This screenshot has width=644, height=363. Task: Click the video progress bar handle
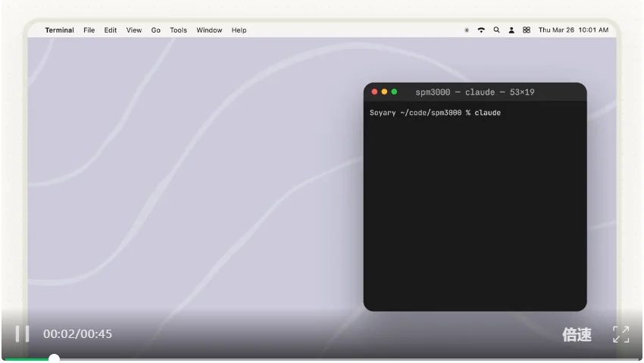click(x=54, y=358)
